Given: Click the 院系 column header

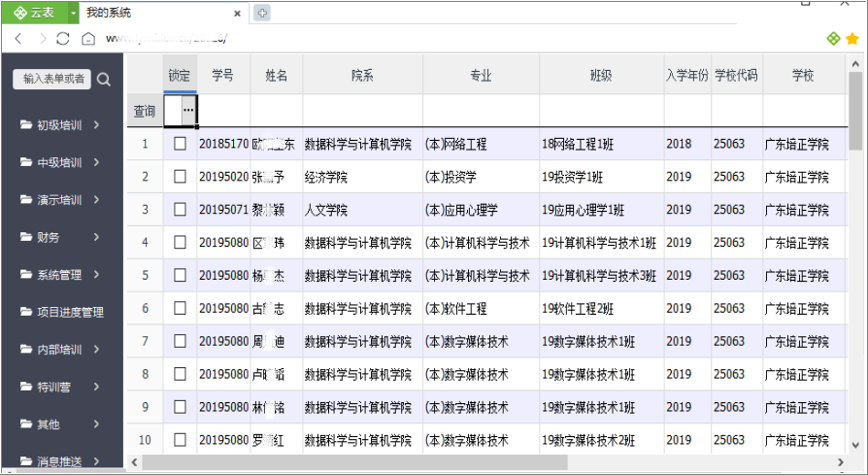Looking at the screenshot, I should click(x=362, y=75).
